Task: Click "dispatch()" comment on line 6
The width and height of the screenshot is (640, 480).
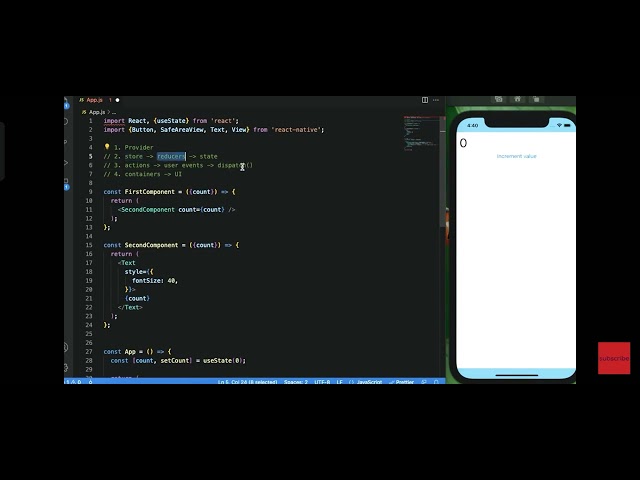Action: (x=235, y=165)
